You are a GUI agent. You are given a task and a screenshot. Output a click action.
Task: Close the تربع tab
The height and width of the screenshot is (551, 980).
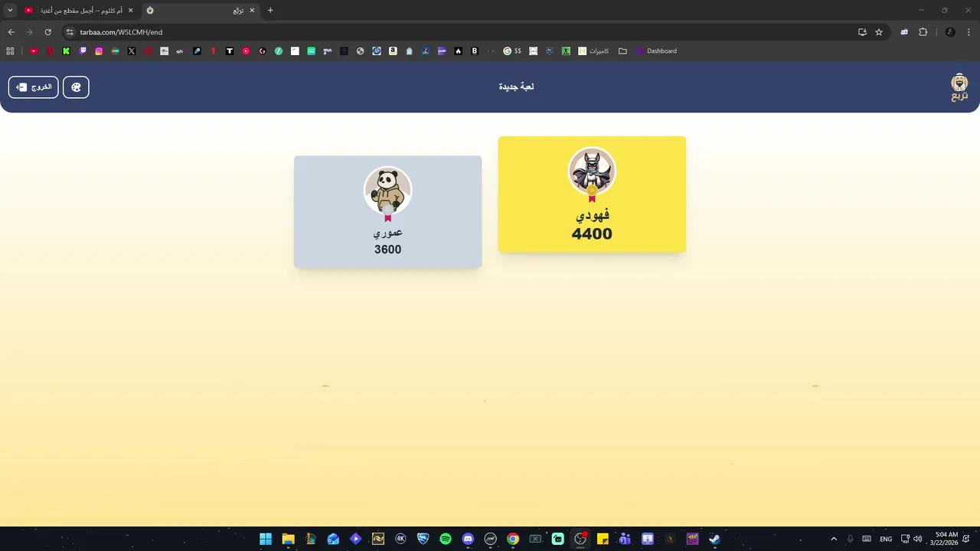click(252, 11)
